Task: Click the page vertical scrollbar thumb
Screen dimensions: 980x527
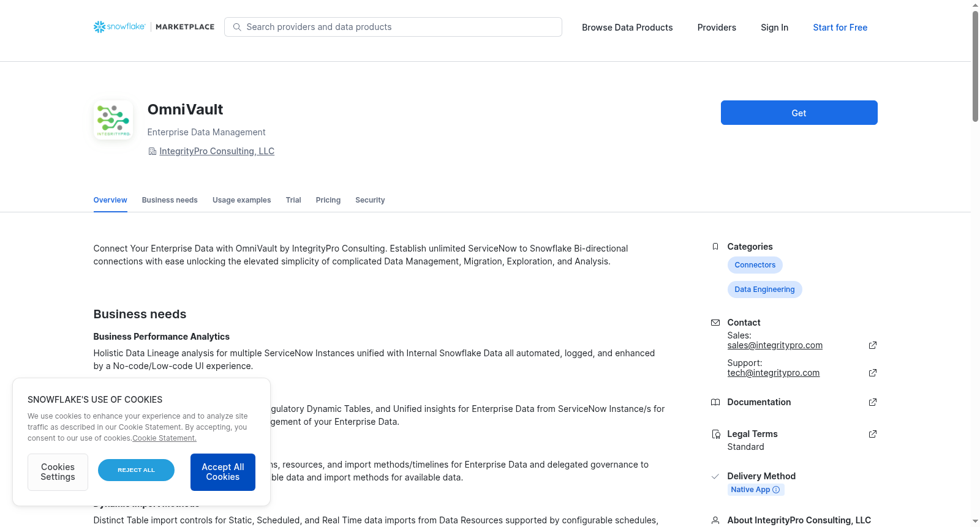Action: [975, 66]
